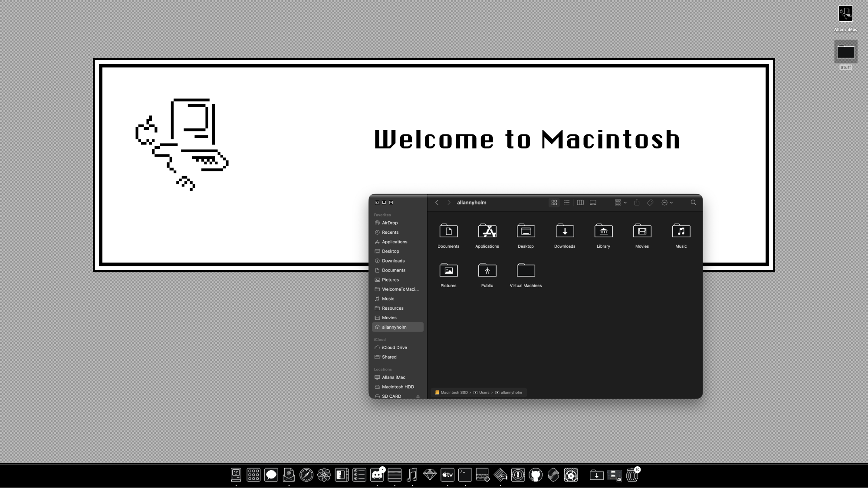The image size is (868, 488).
Task: Open the Downloads stack in Dock
Action: click(x=597, y=475)
